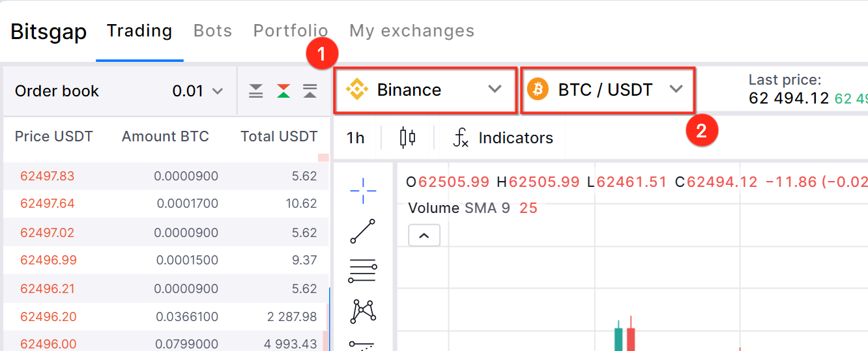Open the Indicators menu
The height and width of the screenshot is (351, 868).
pos(502,137)
